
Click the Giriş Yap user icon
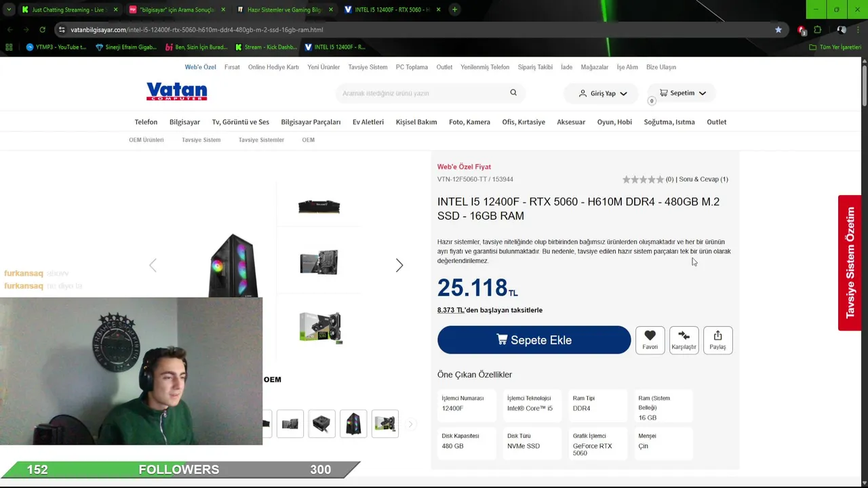pos(583,93)
